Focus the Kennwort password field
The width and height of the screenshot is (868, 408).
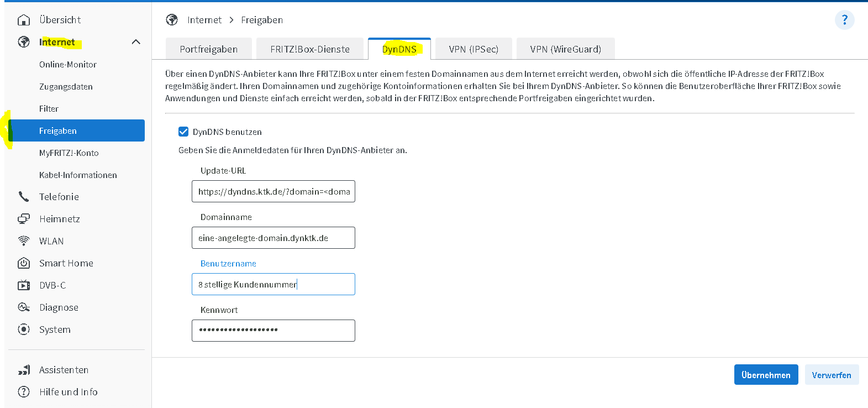[273, 330]
